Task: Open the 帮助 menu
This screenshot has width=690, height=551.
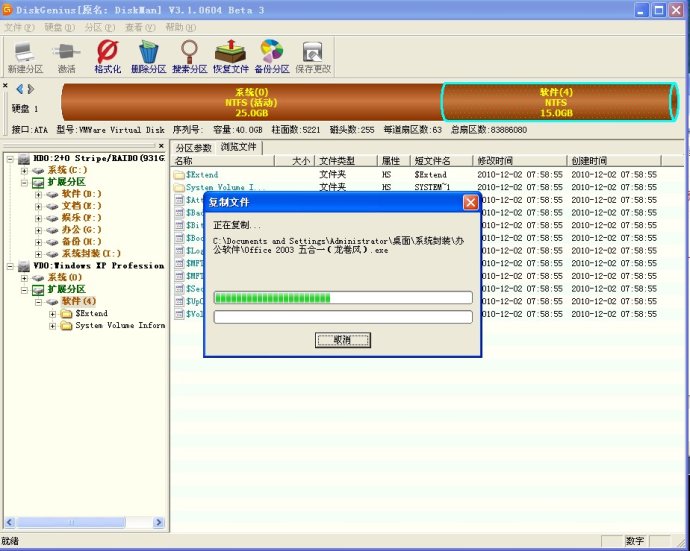Action: point(180,28)
